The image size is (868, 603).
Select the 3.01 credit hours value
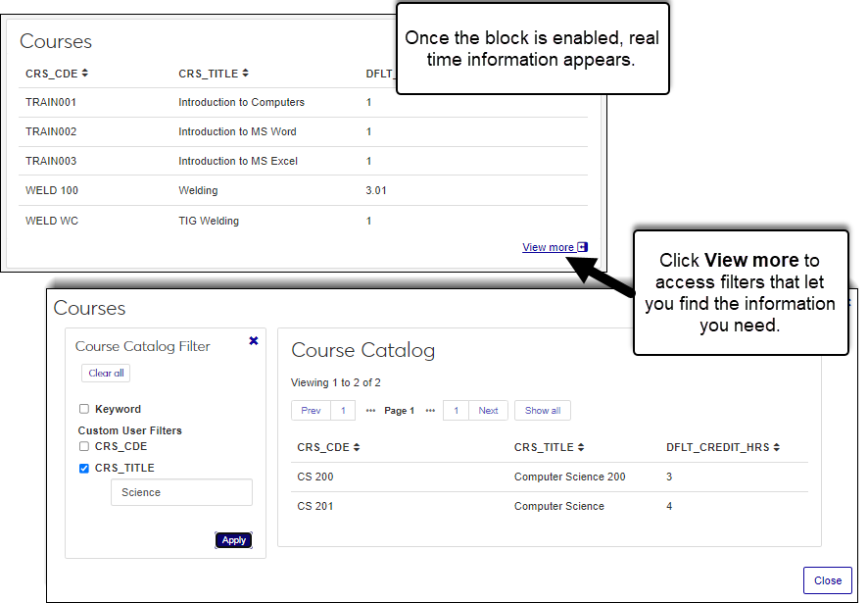(376, 190)
